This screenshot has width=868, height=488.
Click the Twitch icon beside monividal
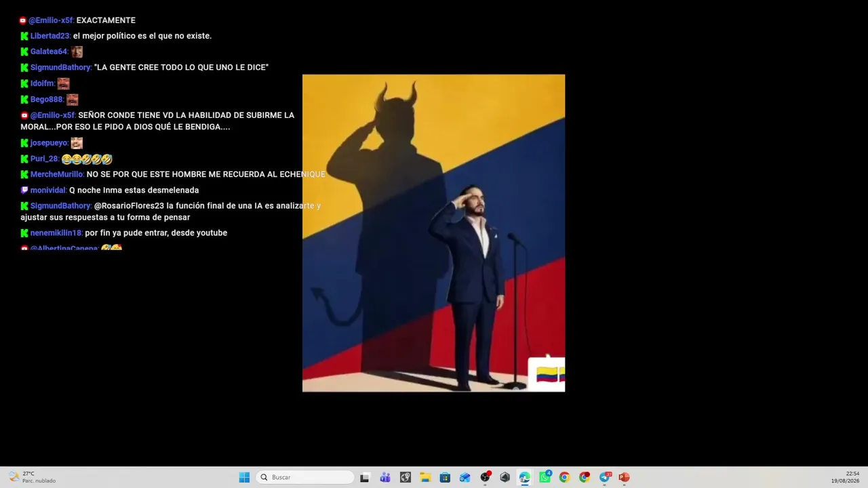[x=24, y=190]
